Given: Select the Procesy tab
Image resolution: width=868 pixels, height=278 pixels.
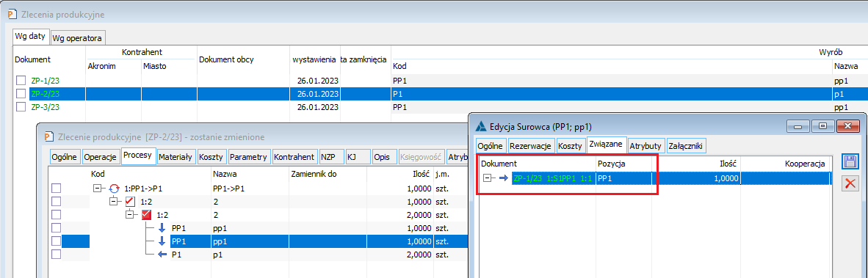Looking at the screenshot, I should click(x=138, y=156).
